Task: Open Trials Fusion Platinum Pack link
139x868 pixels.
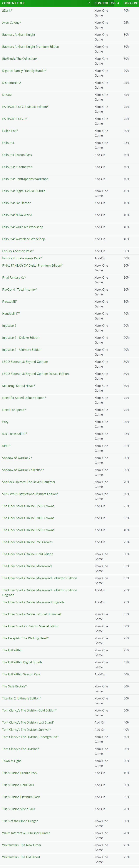Action: [x=21, y=797]
